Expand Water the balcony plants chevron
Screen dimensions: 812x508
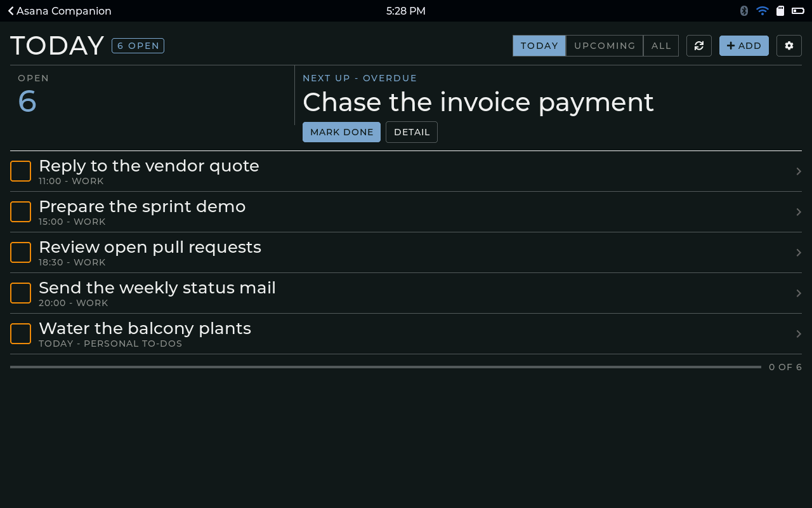pyautogui.click(x=799, y=334)
